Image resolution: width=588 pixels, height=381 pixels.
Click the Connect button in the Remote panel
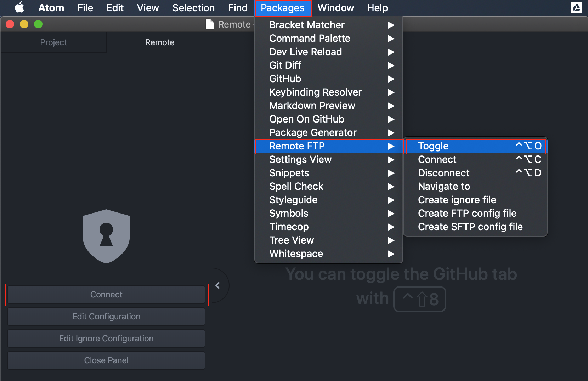click(106, 295)
